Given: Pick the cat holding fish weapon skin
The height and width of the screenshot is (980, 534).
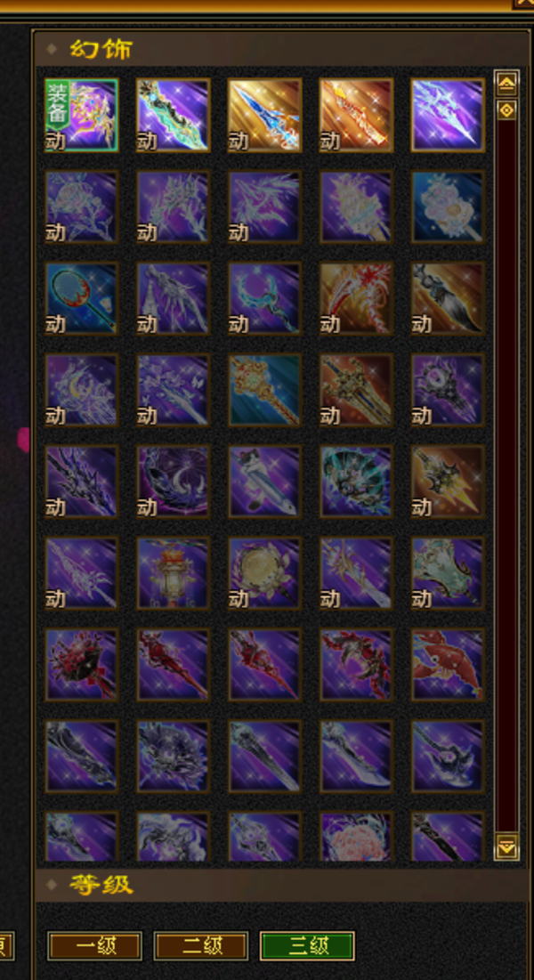Looking at the screenshot, I should click(x=264, y=482).
